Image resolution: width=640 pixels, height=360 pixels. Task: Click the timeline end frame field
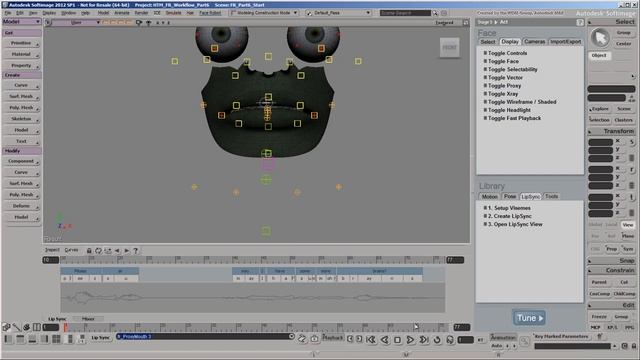[x=462, y=327]
